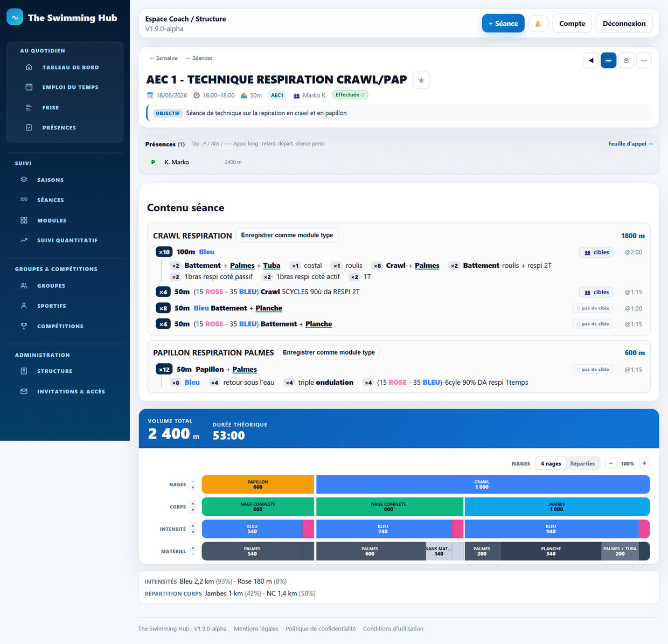Go to previous session with back arrow
Image resolution: width=668 pixels, height=644 pixels.
coord(591,60)
